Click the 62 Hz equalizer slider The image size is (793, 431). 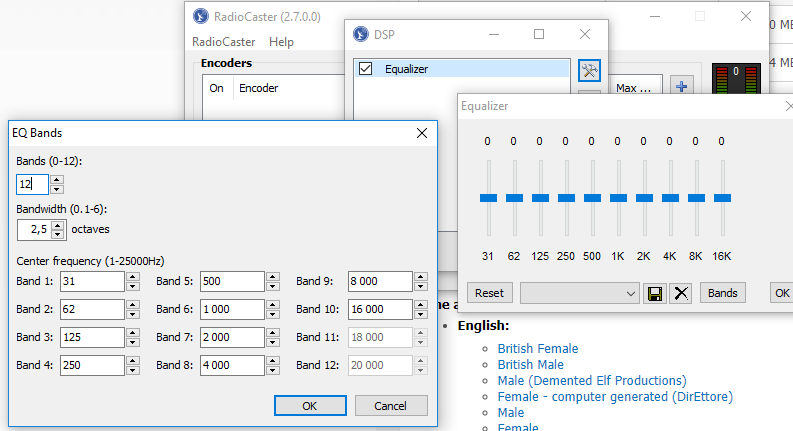coord(514,198)
